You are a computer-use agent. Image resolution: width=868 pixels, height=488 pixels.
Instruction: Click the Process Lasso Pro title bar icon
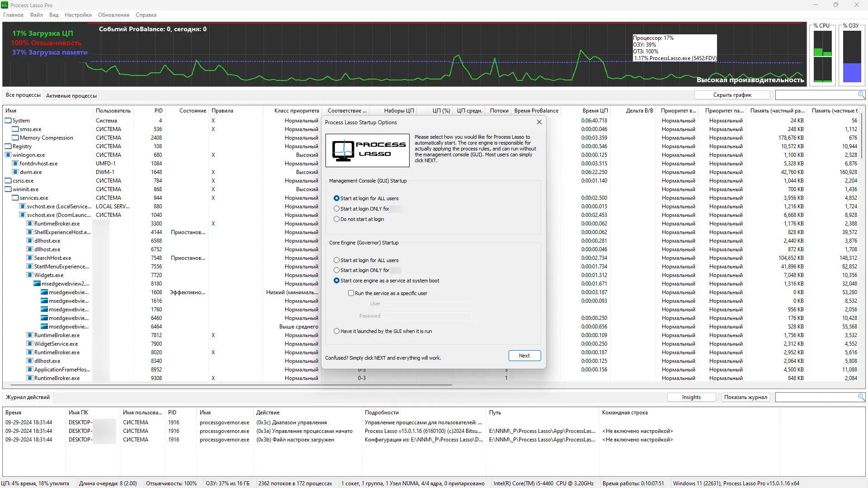coord(5,5)
